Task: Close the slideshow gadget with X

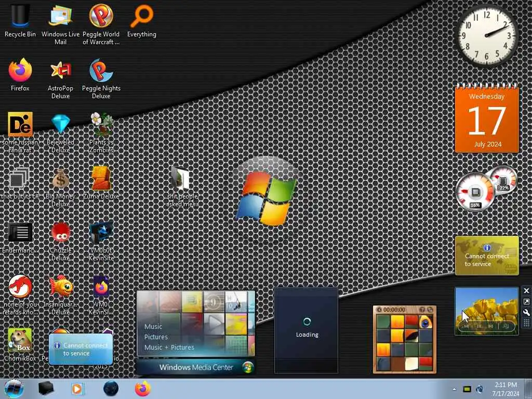Action: (x=526, y=291)
